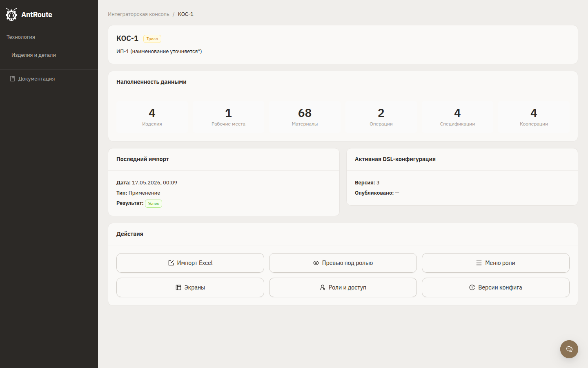
Task: Click the Версия: 3 line
Action: (x=367, y=183)
